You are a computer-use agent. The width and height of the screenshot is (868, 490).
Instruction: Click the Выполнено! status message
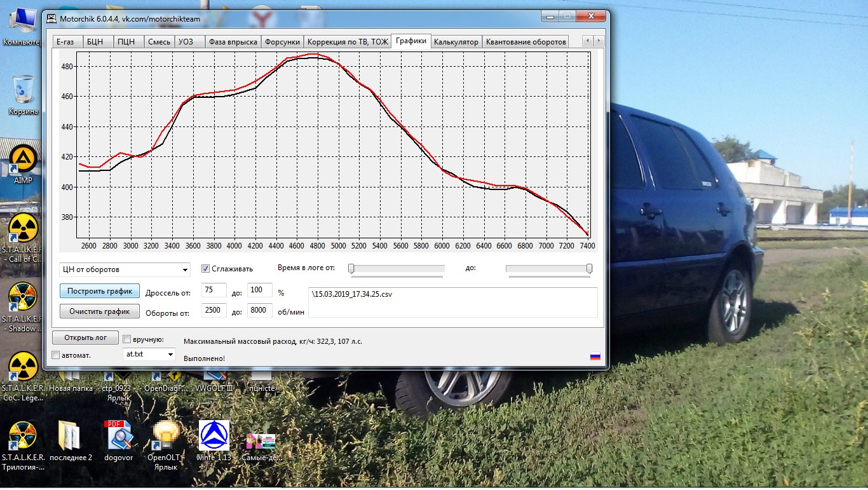coord(204,358)
